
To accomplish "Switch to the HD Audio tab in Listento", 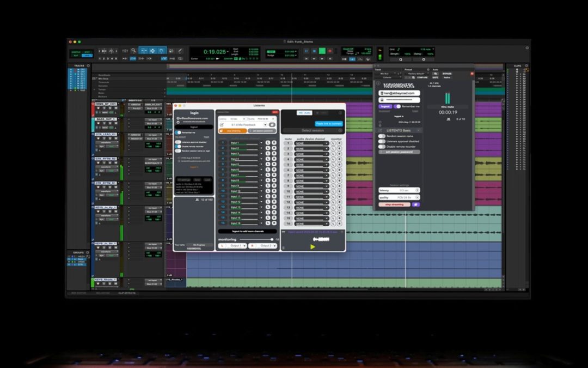I will [x=304, y=113].
